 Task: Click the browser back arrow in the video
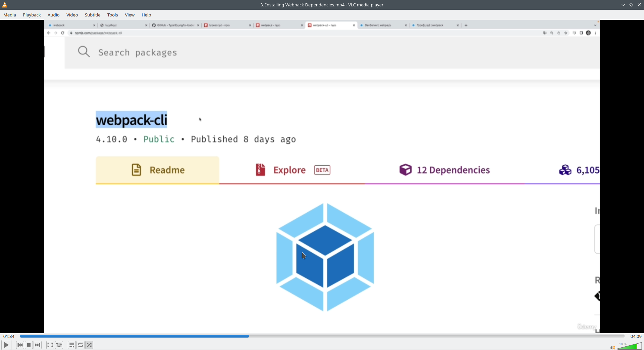click(49, 33)
